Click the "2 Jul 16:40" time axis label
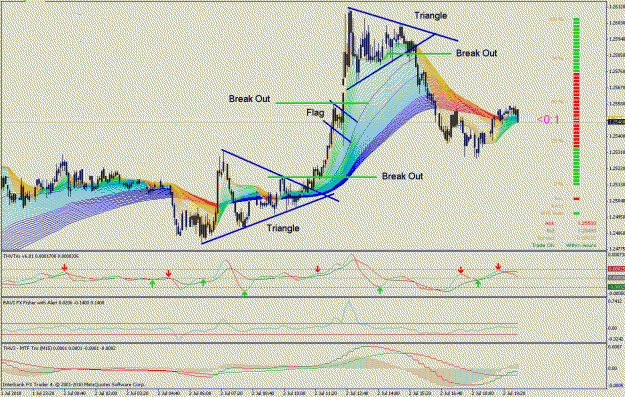 (450, 393)
